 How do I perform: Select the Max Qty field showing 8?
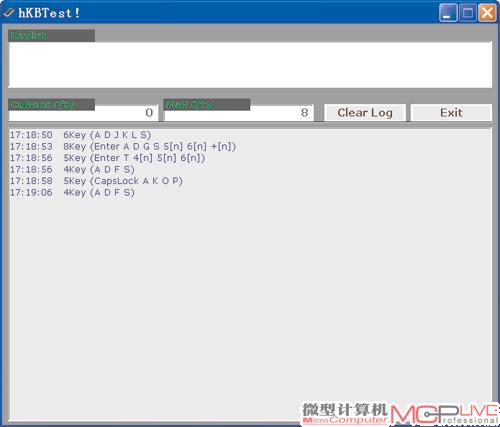(x=239, y=113)
